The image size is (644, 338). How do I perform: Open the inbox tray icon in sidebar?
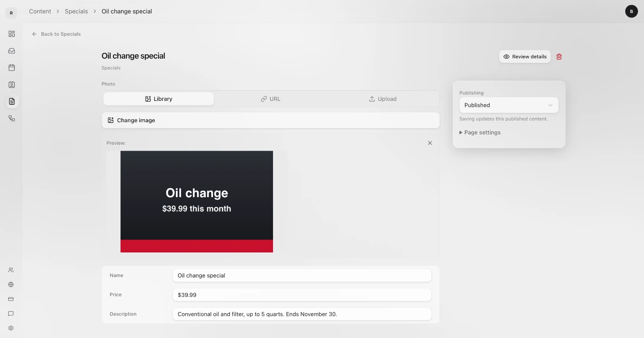pyautogui.click(x=11, y=51)
